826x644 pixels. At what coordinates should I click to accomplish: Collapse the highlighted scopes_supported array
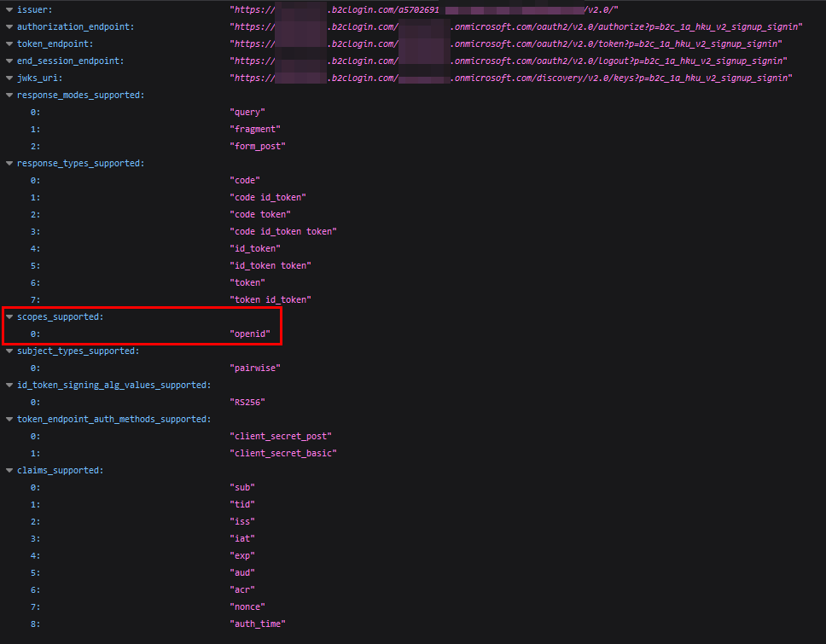click(x=8, y=316)
